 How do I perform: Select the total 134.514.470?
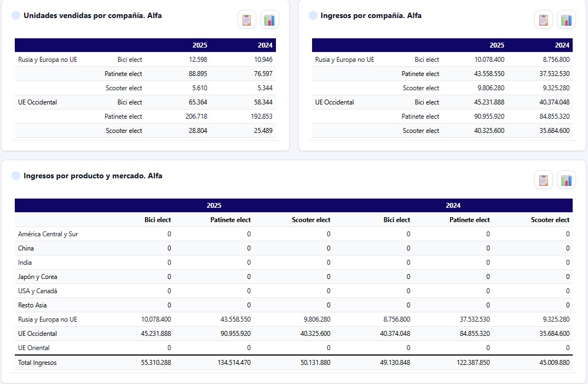pyautogui.click(x=234, y=363)
